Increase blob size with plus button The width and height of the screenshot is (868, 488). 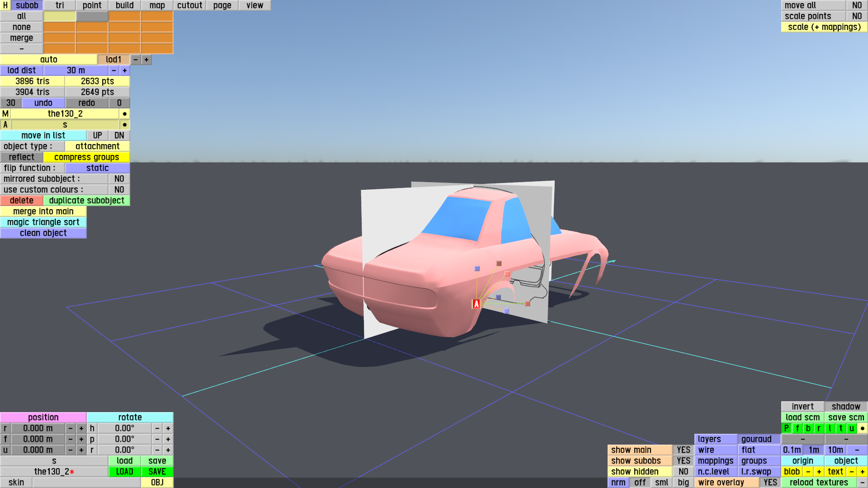[x=819, y=472]
